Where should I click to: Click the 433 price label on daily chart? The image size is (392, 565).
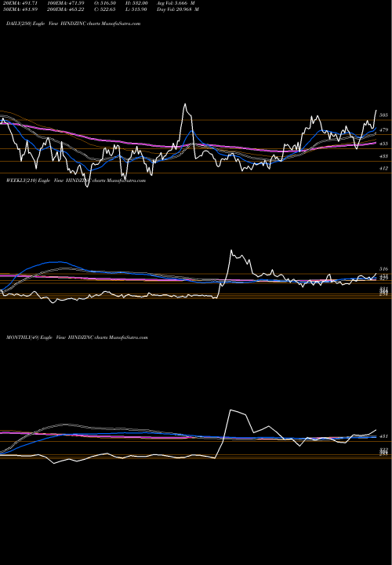383,156
